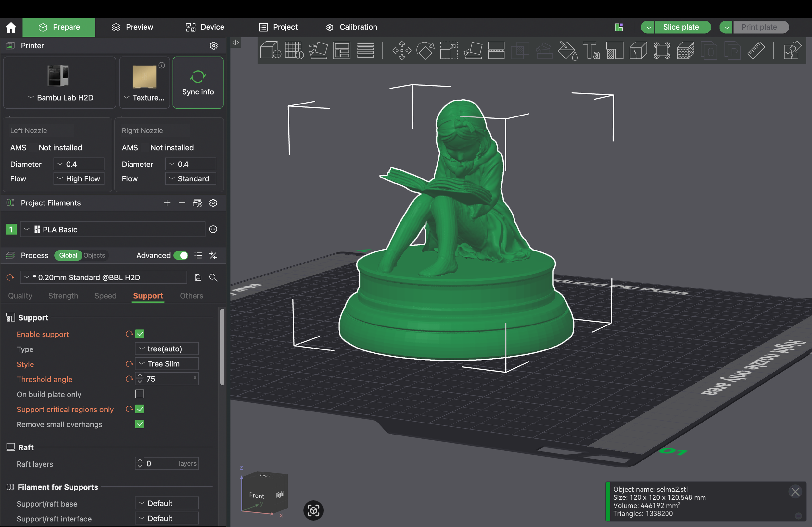Open the Strength settings tab
The image size is (812, 527).
point(63,296)
